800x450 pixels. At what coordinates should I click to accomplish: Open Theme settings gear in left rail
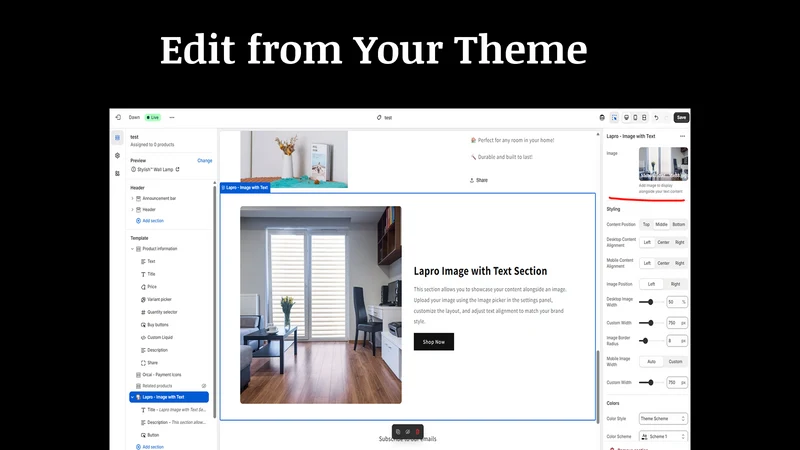[x=117, y=156]
